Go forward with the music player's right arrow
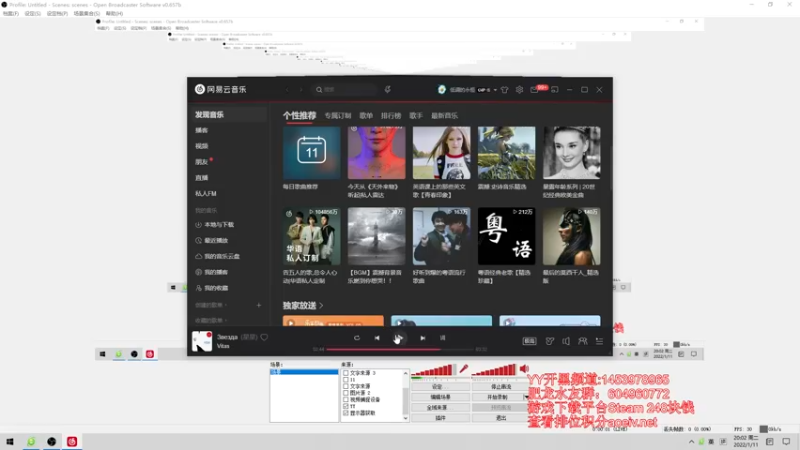This screenshot has height=450, width=800. (x=301, y=90)
